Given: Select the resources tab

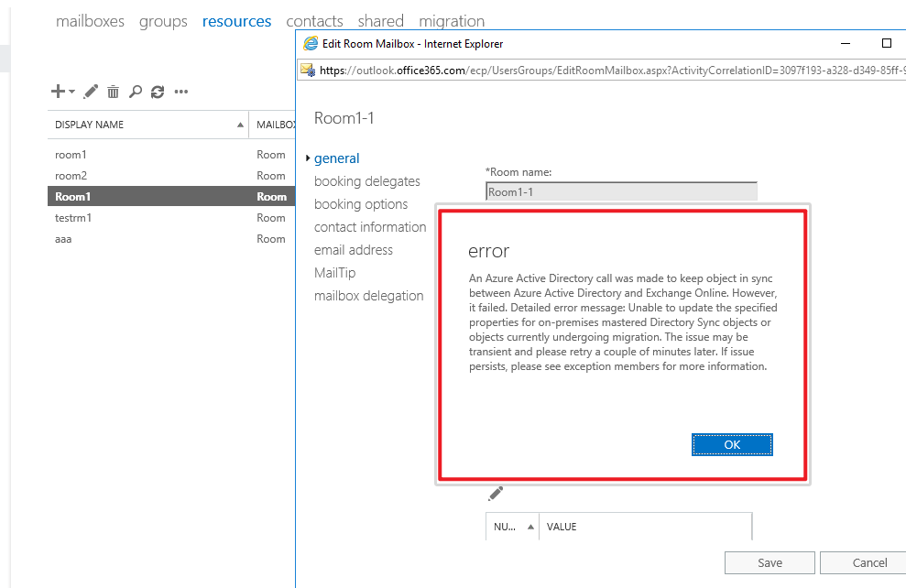Looking at the screenshot, I should (x=236, y=21).
